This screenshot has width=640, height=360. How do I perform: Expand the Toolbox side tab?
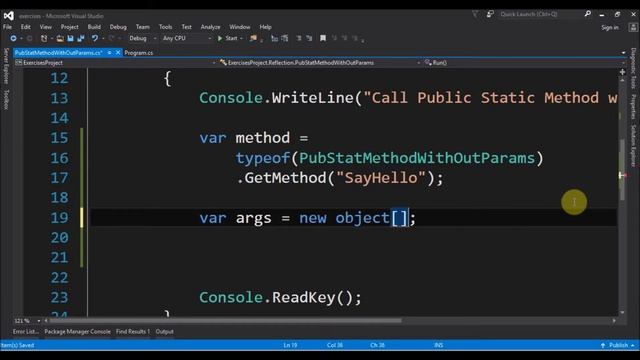[x=6, y=100]
